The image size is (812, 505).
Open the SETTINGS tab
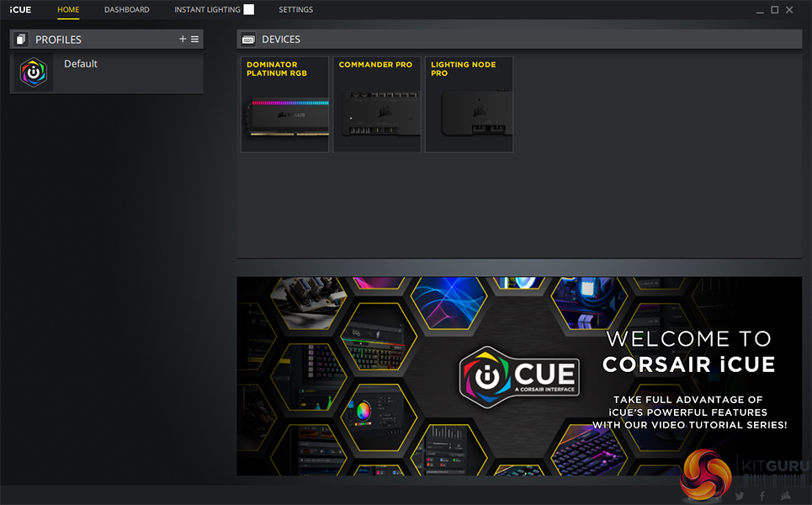point(295,10)
